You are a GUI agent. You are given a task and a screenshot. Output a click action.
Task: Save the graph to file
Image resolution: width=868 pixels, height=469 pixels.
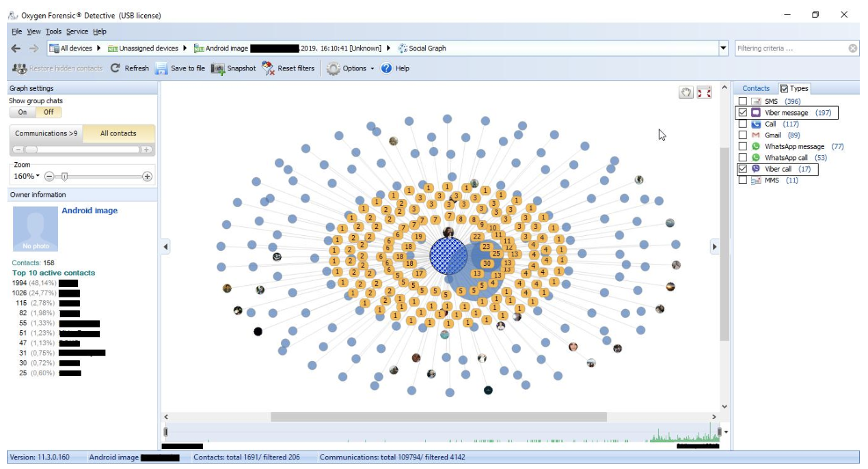(180, 68)
